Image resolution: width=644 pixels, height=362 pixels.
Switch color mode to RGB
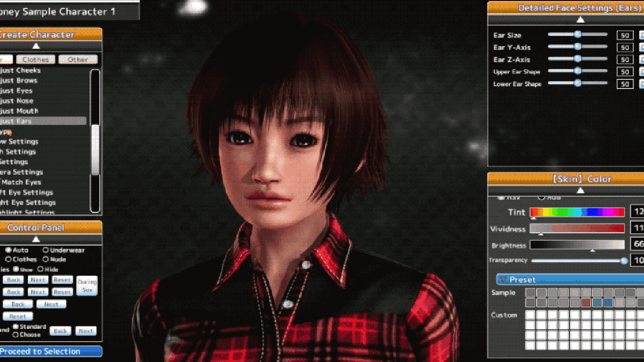[x=541, y=198]
